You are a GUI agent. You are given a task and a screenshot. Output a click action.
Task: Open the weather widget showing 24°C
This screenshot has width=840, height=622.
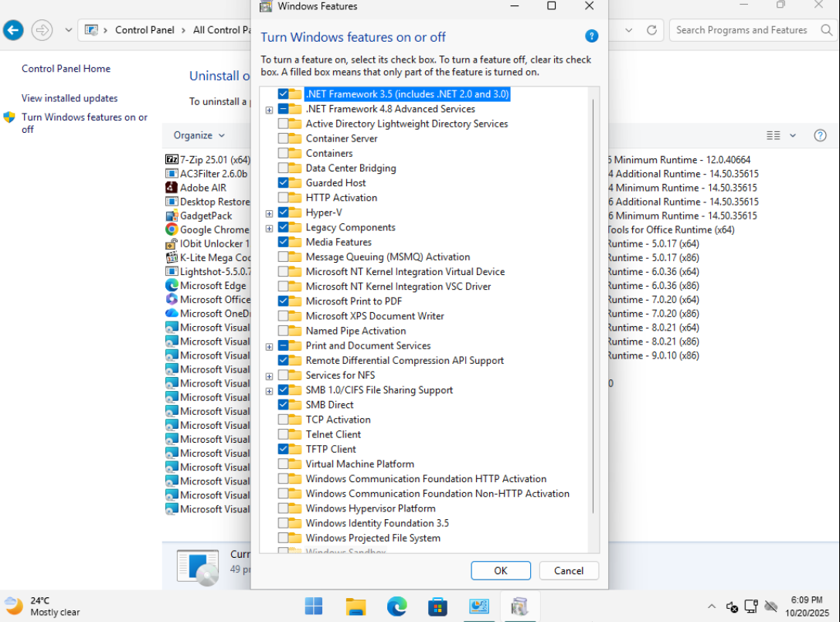(x=42, y=607)
